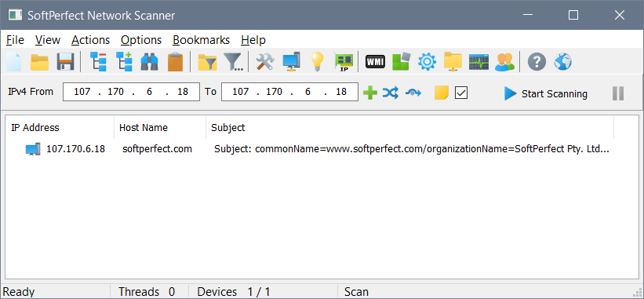Click the blue monitor computer icon

click(x=292, y=62)
